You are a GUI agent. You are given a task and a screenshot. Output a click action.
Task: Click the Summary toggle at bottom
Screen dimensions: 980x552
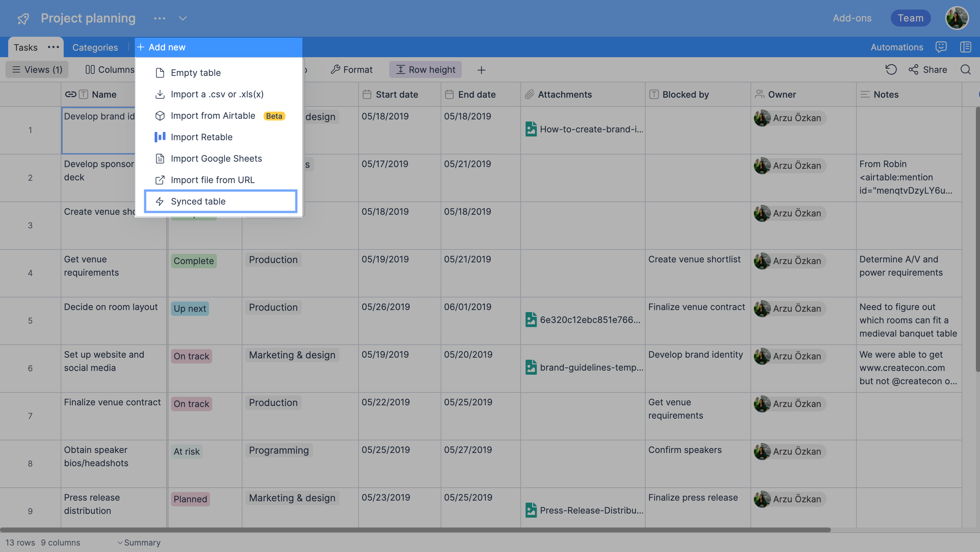coord(138,541)
